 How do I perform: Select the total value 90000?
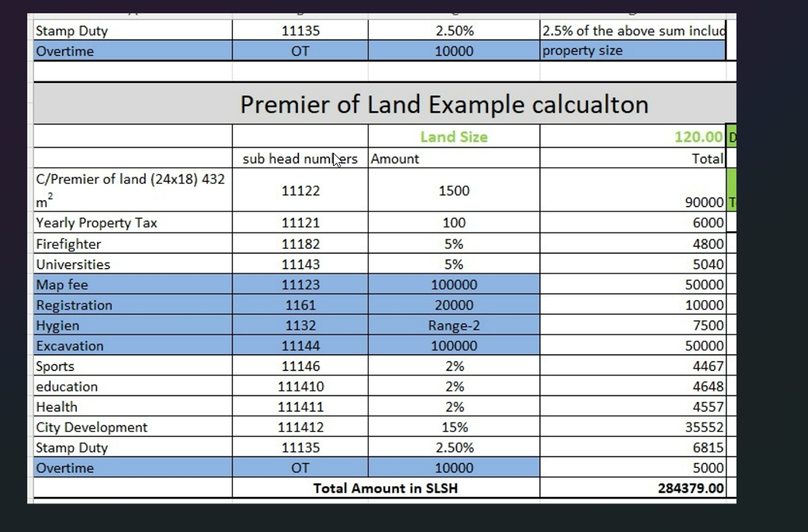[633, 190]
